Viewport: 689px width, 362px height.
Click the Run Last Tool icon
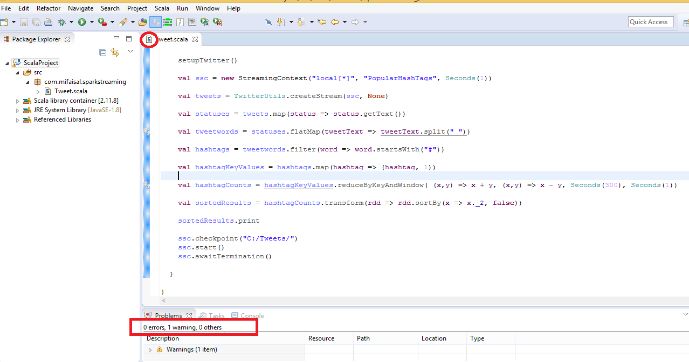tap(102, 22)
